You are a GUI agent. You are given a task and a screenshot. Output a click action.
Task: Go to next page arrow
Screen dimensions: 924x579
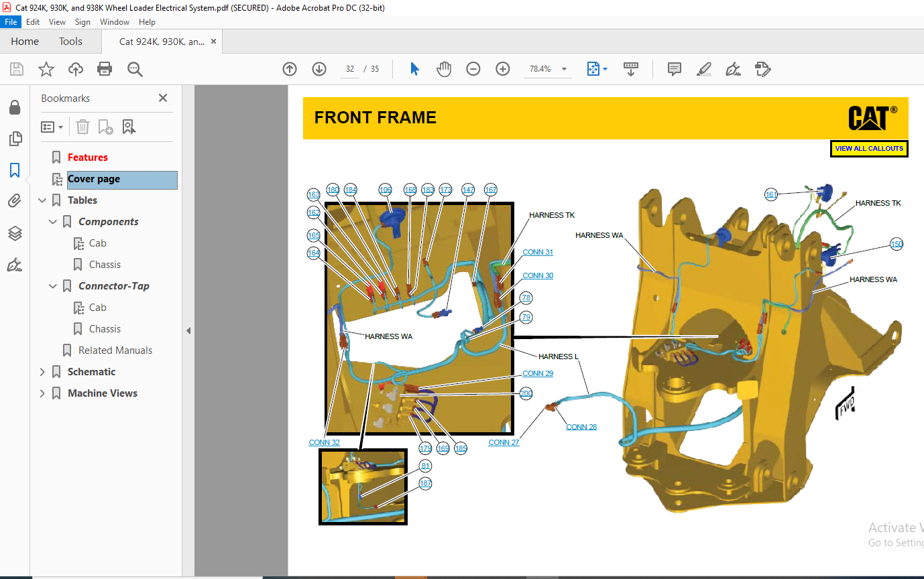tap(319, 69)
